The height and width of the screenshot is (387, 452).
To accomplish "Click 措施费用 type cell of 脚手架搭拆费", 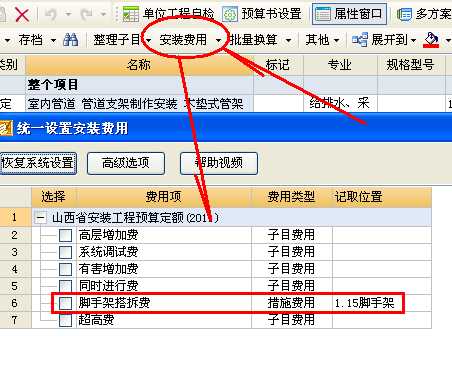I will coord(292,303).
